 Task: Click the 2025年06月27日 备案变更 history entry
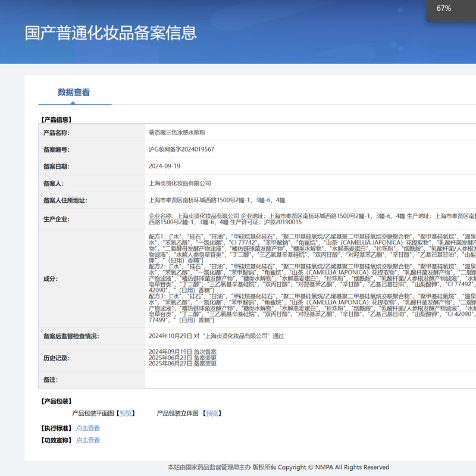183,364
